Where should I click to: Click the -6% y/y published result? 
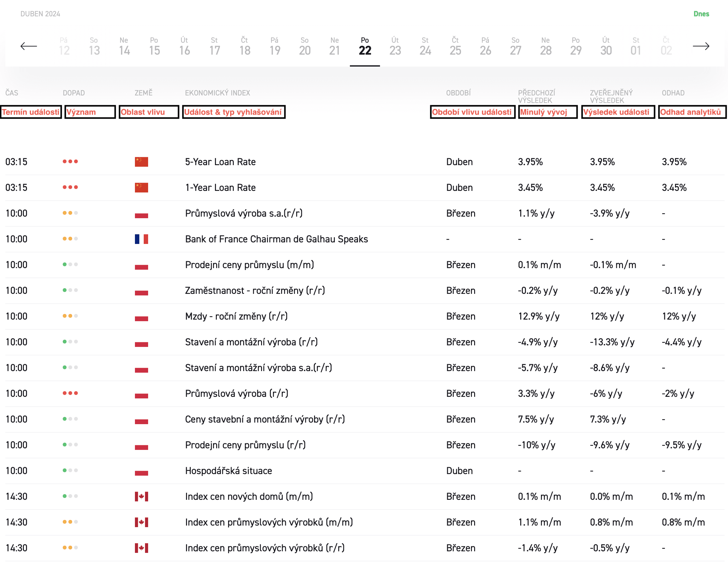606,394
